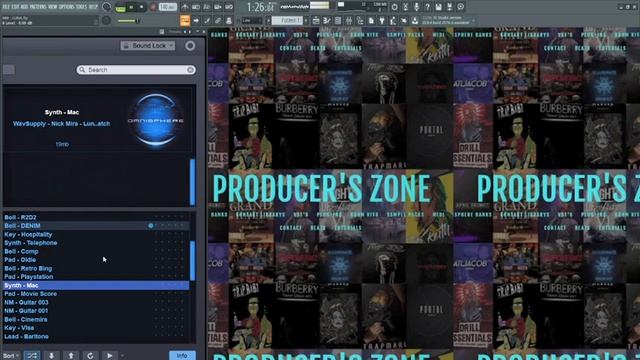Click the download update icon
The width and height of the screenshot is (640, 360).
[415, 20]
